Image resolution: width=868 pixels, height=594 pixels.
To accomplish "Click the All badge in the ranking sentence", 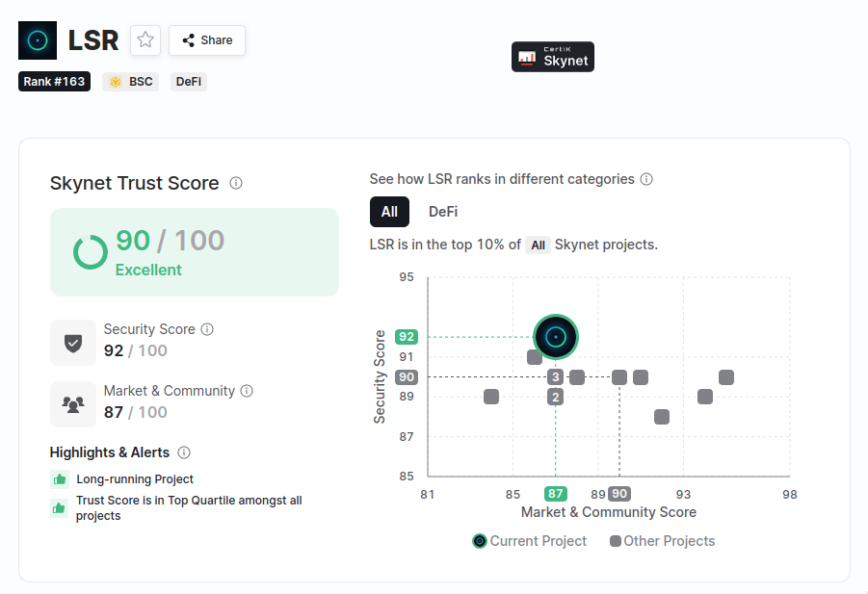I will click(x=538, y=245).
